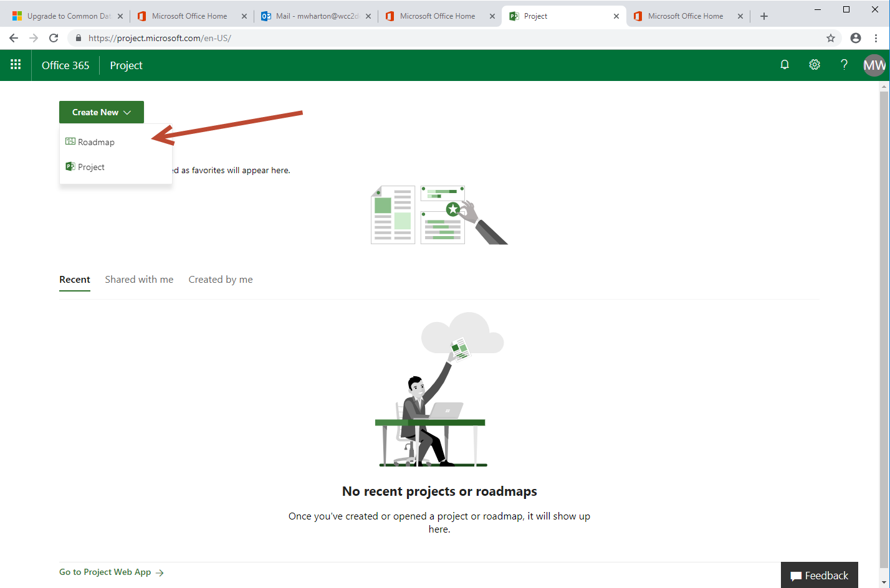Open the Office 365 app launcher grid
The height and width of the screenshot is (588, 890).
tap(16, 65)
